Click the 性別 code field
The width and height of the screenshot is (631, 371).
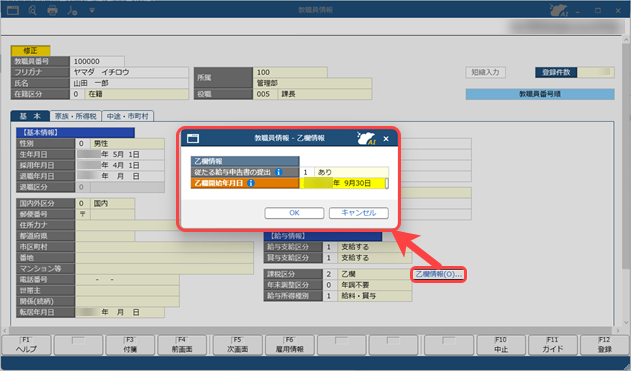(82, 143)
